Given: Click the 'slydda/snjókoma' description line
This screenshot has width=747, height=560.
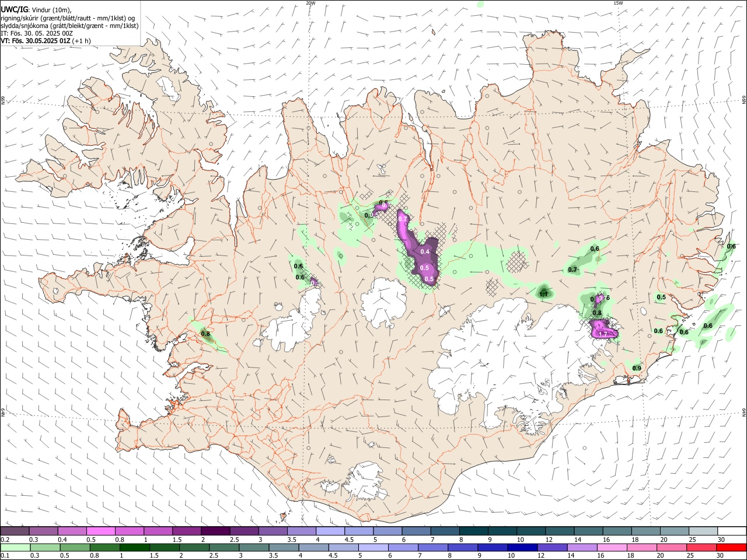Looking at the screenshot, I should (x=69, y=26).
